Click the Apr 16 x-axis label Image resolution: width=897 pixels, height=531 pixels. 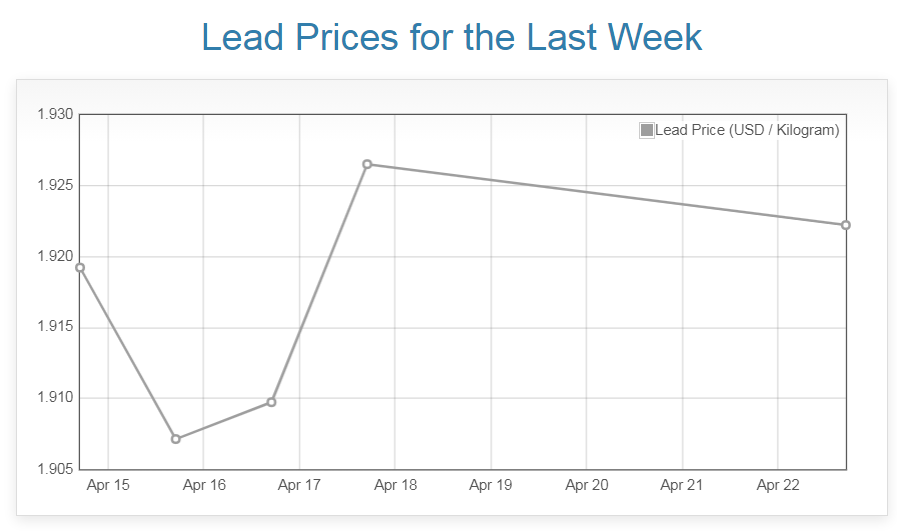pos(204,486)
